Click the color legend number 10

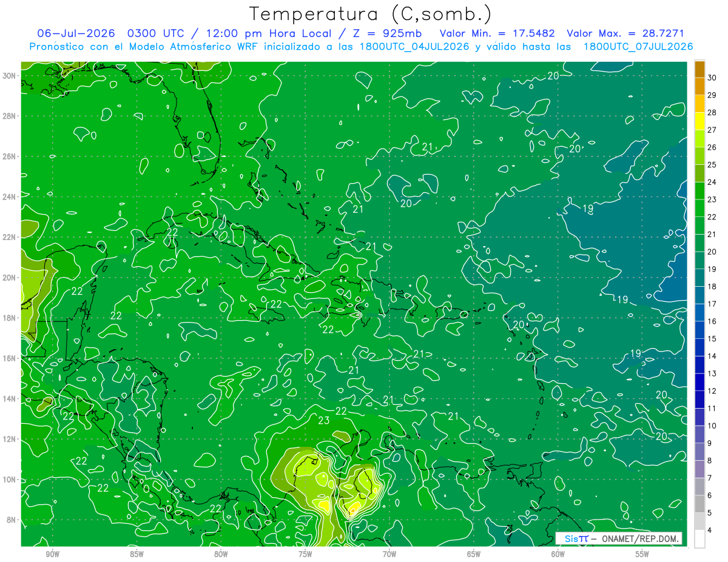(712, 426)
